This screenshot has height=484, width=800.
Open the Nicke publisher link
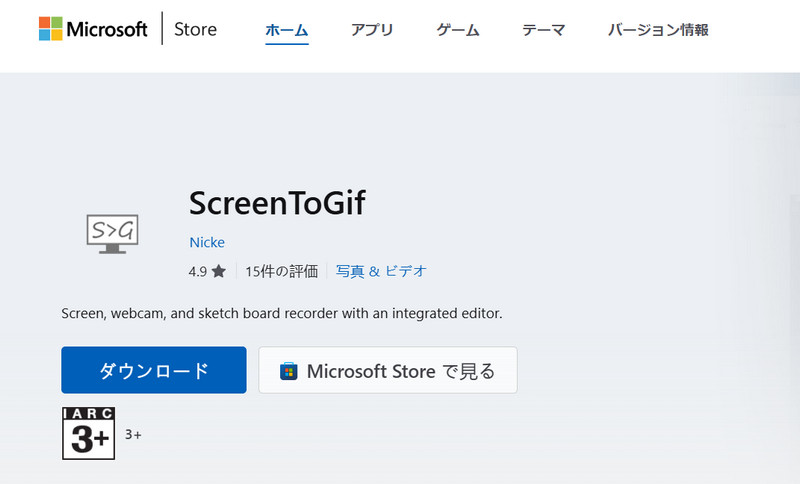pos(207,242)
